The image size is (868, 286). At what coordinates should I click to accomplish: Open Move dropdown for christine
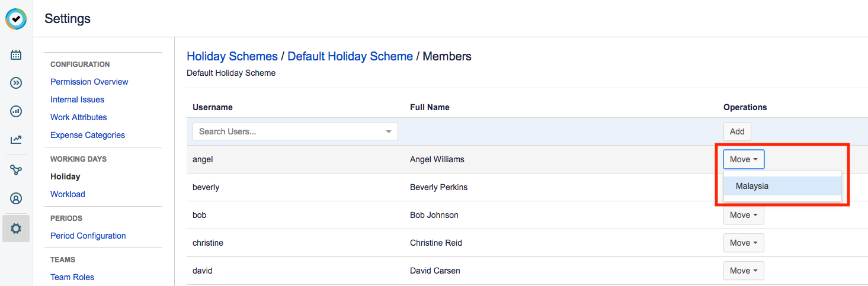point(744,243)
